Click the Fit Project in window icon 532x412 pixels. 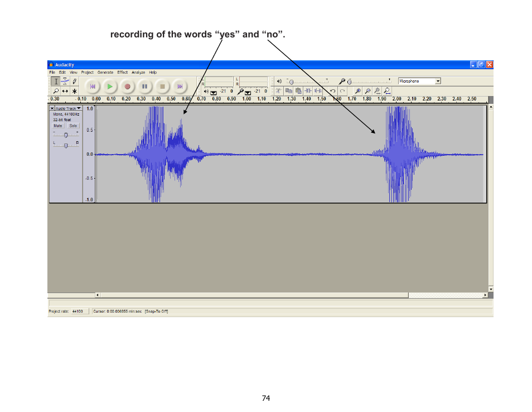pos(387,90)
